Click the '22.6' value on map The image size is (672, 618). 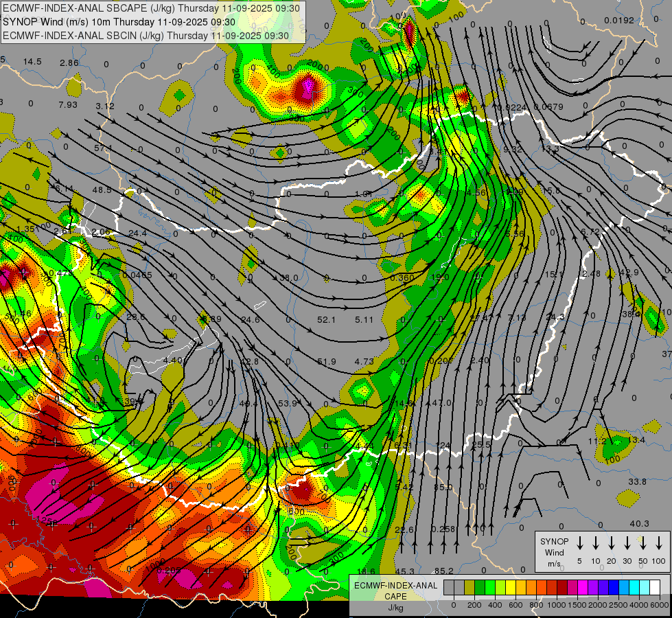[404, 530]
